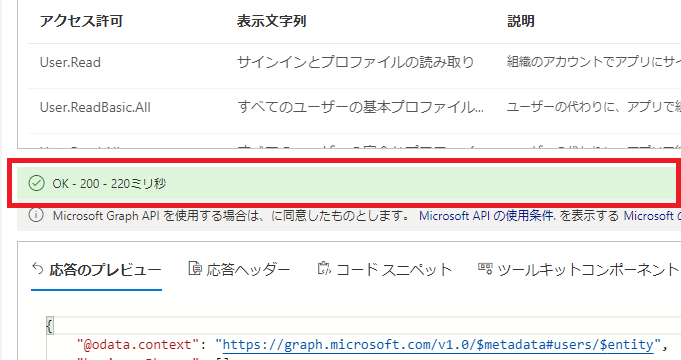The height and width of the screenshot is (360, 681).
Task: Open the 応答のプレビュー tab
Action: pyautogui.click(x=96, y=270)
